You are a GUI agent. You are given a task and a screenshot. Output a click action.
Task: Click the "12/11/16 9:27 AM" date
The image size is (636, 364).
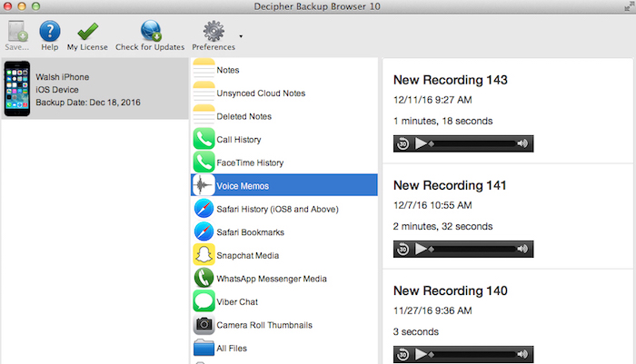pos(432,100)
